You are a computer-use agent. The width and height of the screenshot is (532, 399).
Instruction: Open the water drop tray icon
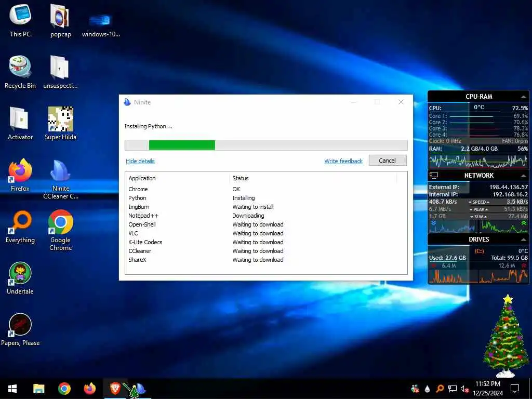tap(428, 389)
